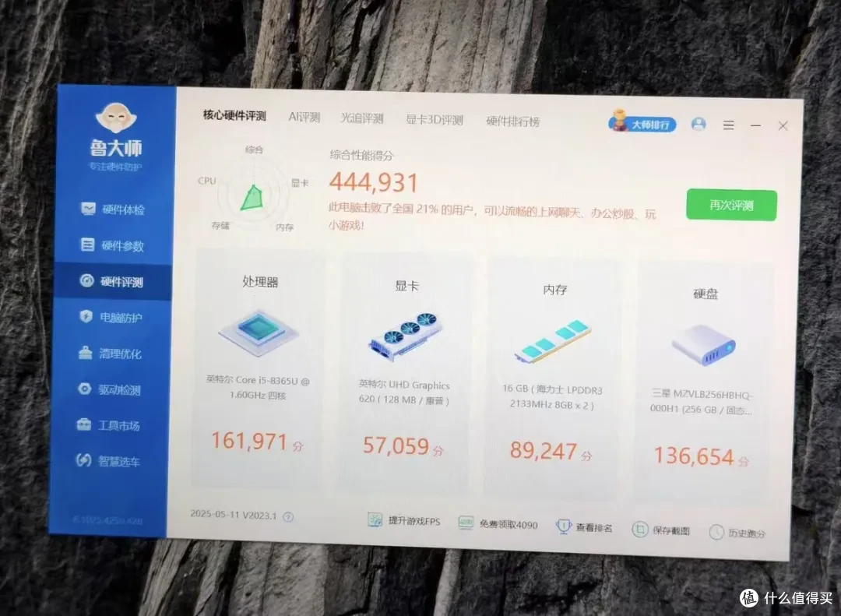The height and width of the screenshot is (616, 841).
Task: Go to 电脑防护 computer protection
Action: [111, 317]
